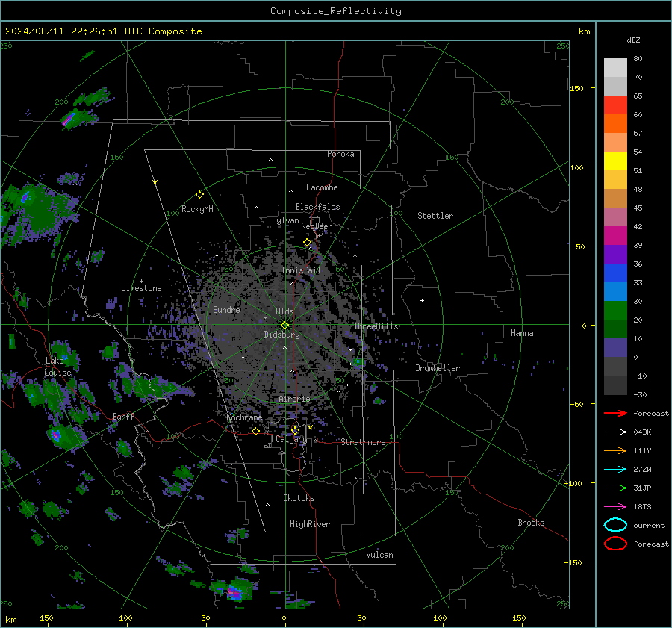Click yellow diamond marker below Cochrane
The image size is (672, 628).
coord(255,431)
